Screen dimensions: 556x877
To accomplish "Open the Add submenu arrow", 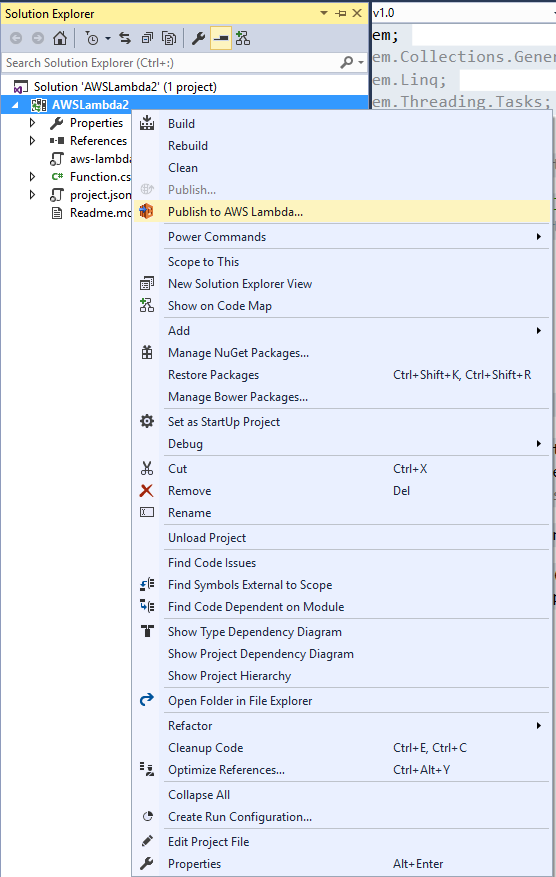I will (x=539, y=331).
